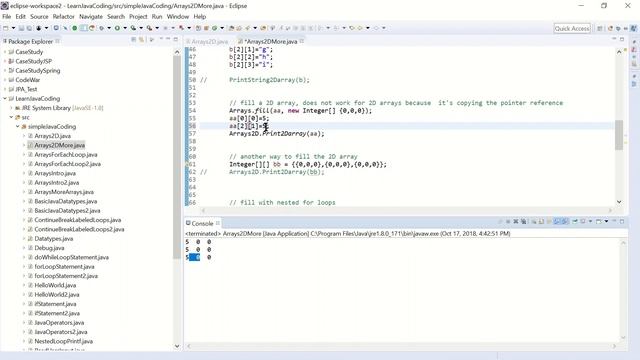The image size is (640, 360).
Task: Collapse the src folder
Action: 11,117
